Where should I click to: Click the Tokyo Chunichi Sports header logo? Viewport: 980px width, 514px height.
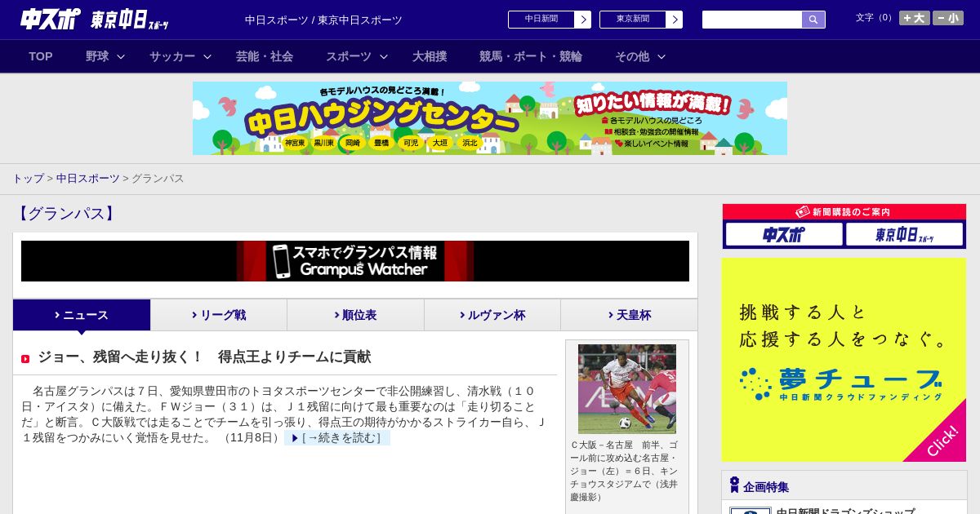(x=130, y=20)
